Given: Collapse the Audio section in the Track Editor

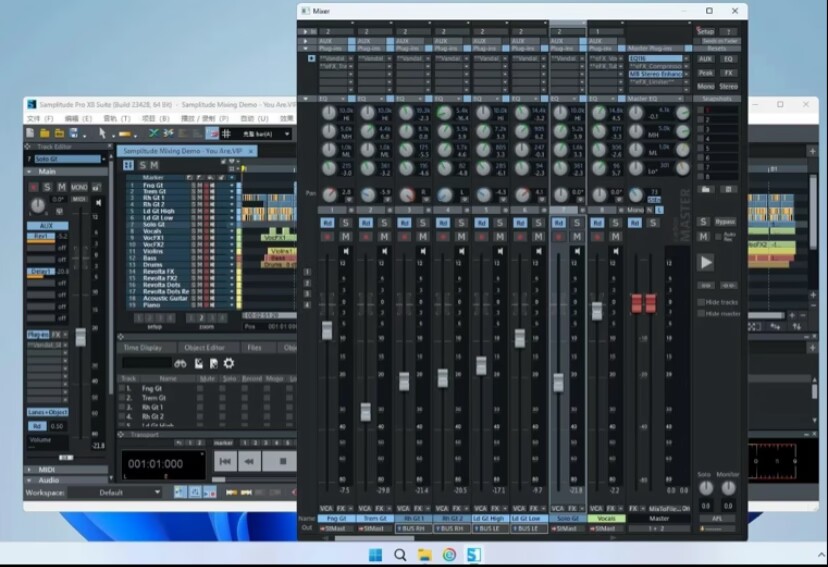Looking at the screenshot, I should (x=30, y=480).
